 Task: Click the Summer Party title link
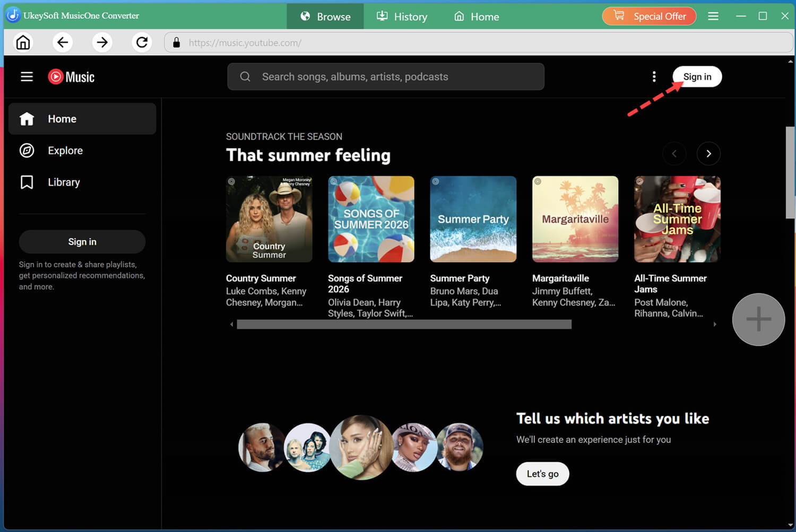click(460, 278)
